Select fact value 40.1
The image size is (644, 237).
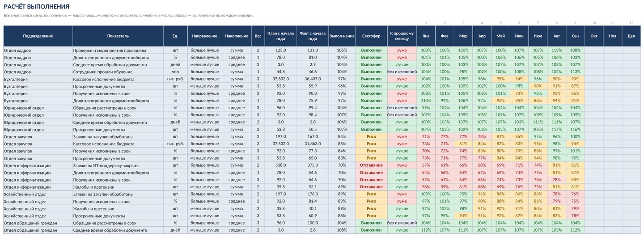click(313, 208)
